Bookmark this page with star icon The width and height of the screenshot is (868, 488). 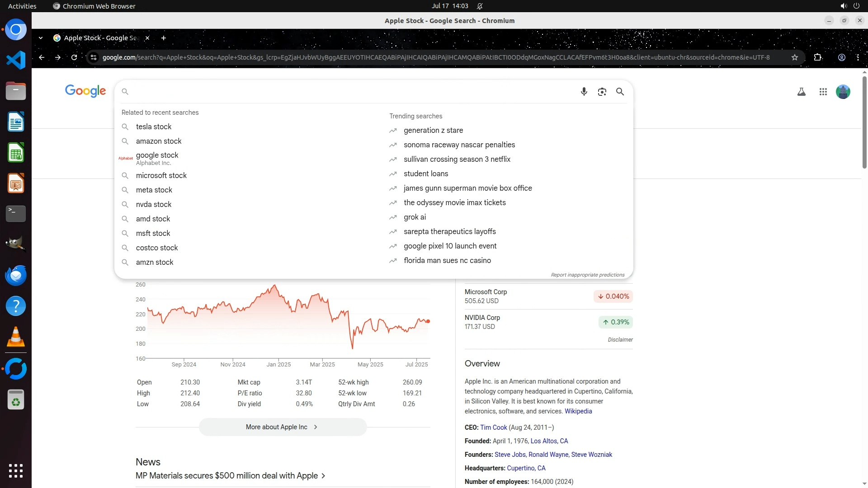point(794,57)
